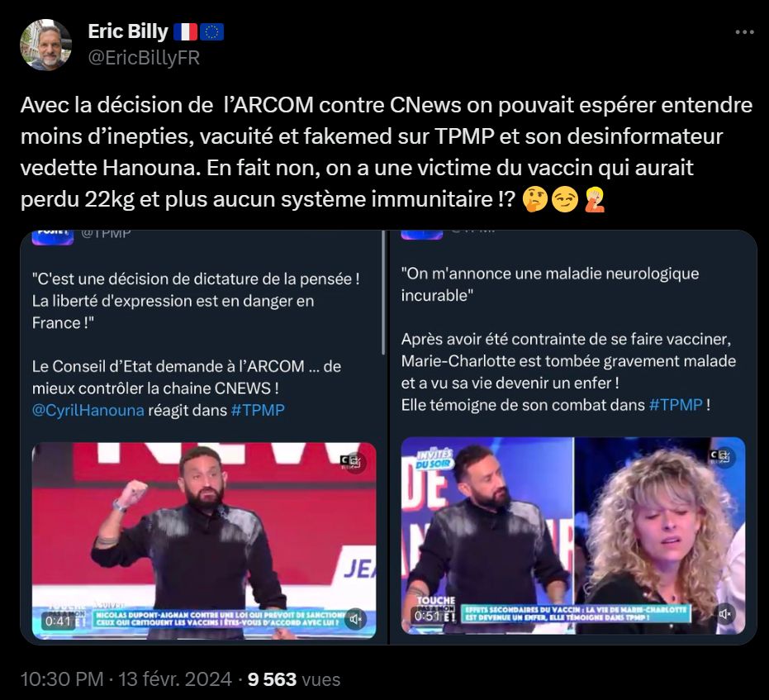Image resolution: width=769 pixels, height=700 pixels.
Task: Click the 0:51 duration badge
Action: pyautogui.click(x=427, y=616)
